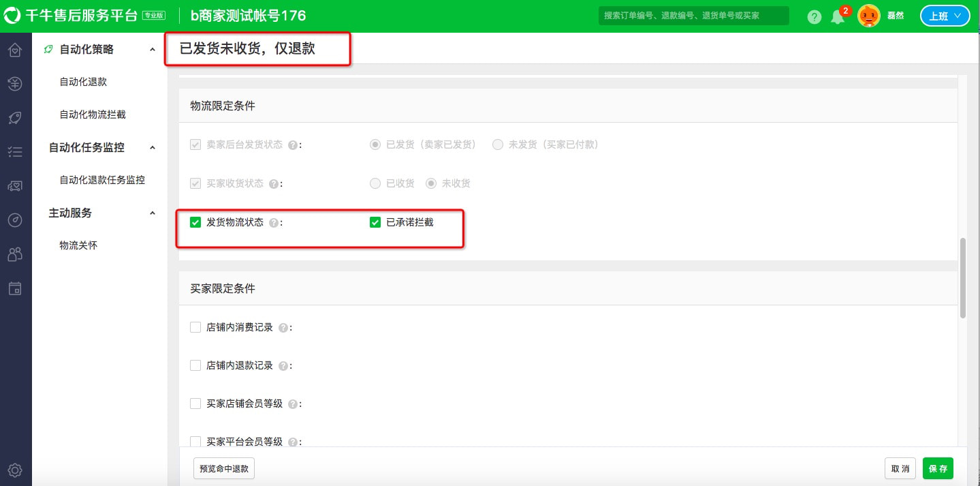The image size is (980, 486).
Task: Click help icon beside 发货物流状态
Action: pos(274,223)
